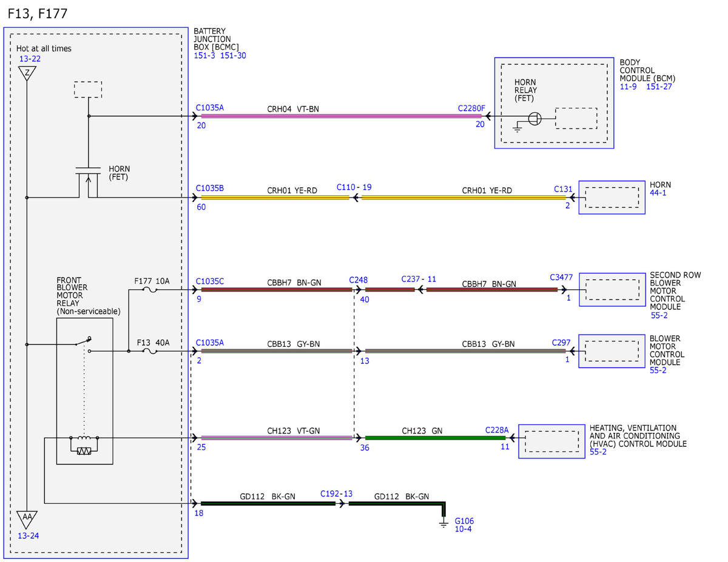Click the C192-13 inline connector label
This screenshot has width=728, height=562.
point(336,493)
